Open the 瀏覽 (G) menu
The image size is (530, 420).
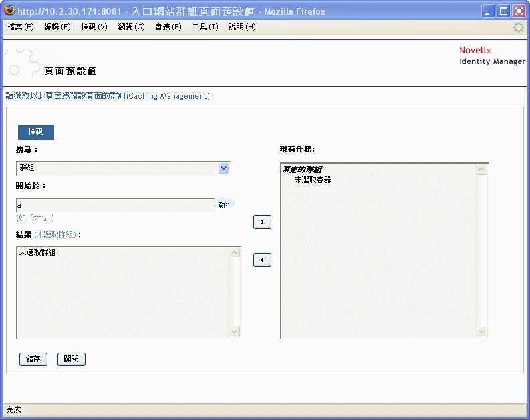(x=131, y=27)
